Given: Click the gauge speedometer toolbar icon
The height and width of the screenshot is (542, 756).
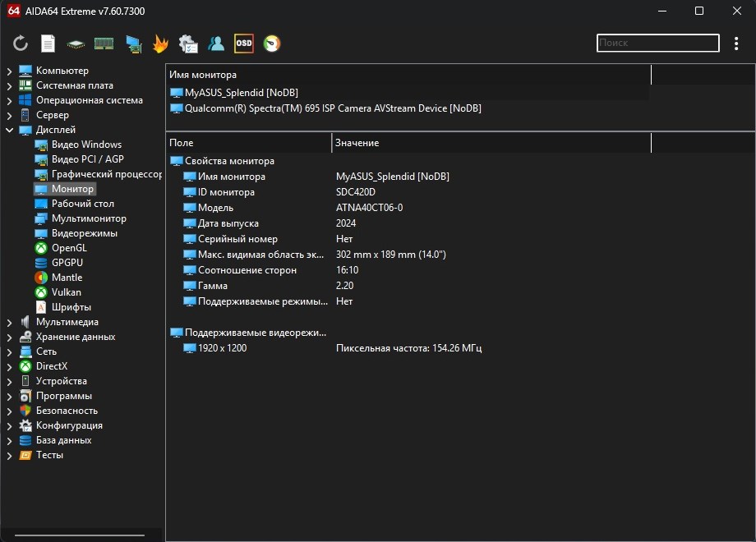Looking at the screenshot, I should pyautogui.click(x=272, y=44).
